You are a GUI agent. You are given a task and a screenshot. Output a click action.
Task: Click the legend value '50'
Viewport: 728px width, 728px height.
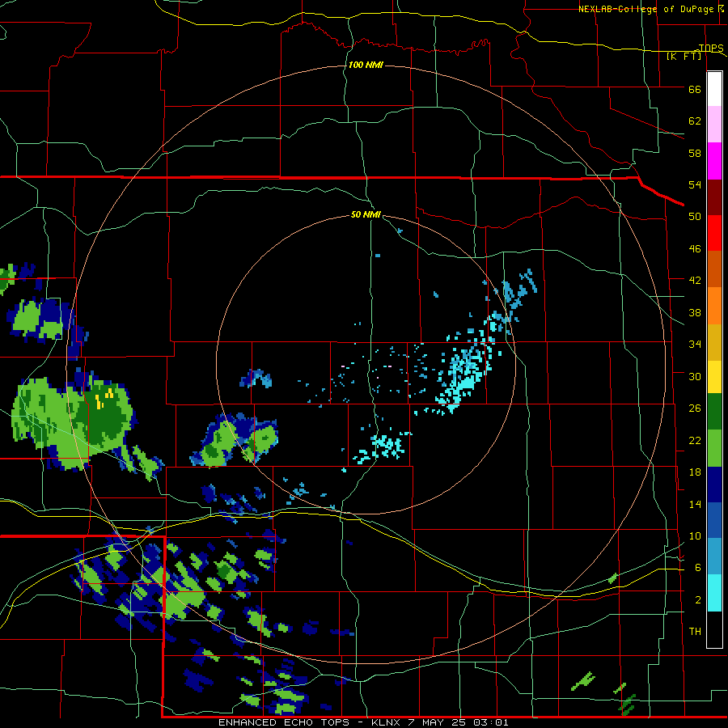pyautogui.click(x=695, y=217)
